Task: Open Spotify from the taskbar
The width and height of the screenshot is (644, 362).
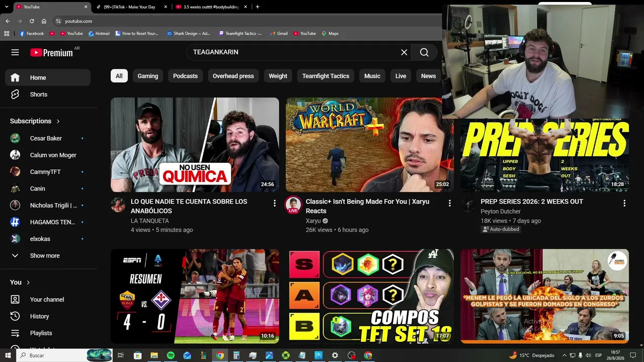Action: pyautogui.click(x=171, y=355)
